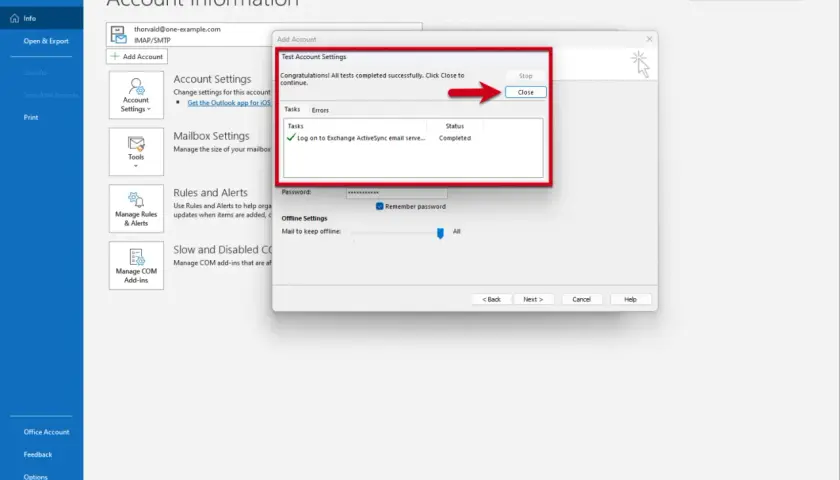Click the plus icon on Add Account

pyautogui.click(x=115, y=56)
